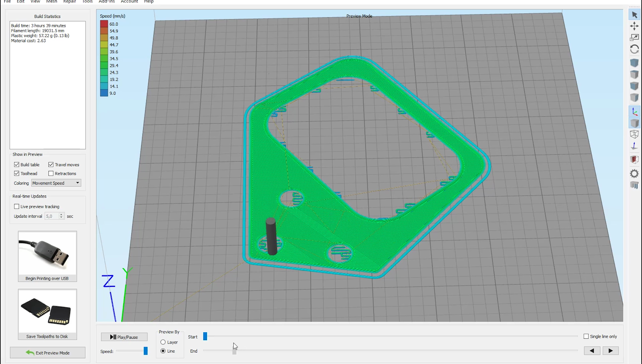Switch to the front view cube
Image resolution: width=642 pixels, height=364 pixels.
point(634,86)
